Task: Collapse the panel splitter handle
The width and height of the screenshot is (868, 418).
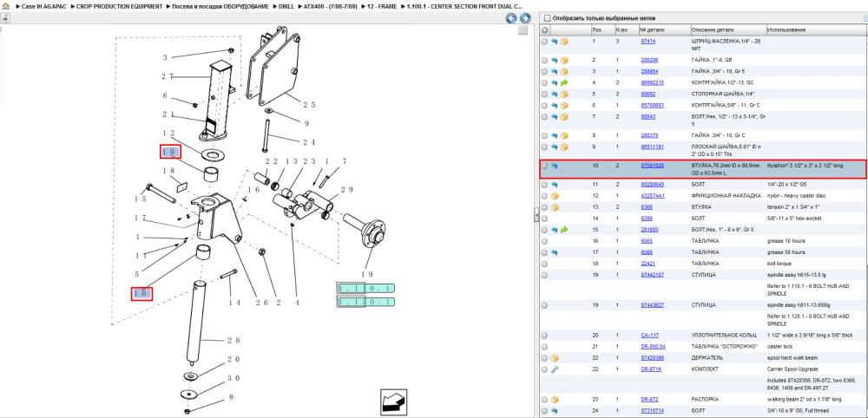Action: tap(536, 215)
